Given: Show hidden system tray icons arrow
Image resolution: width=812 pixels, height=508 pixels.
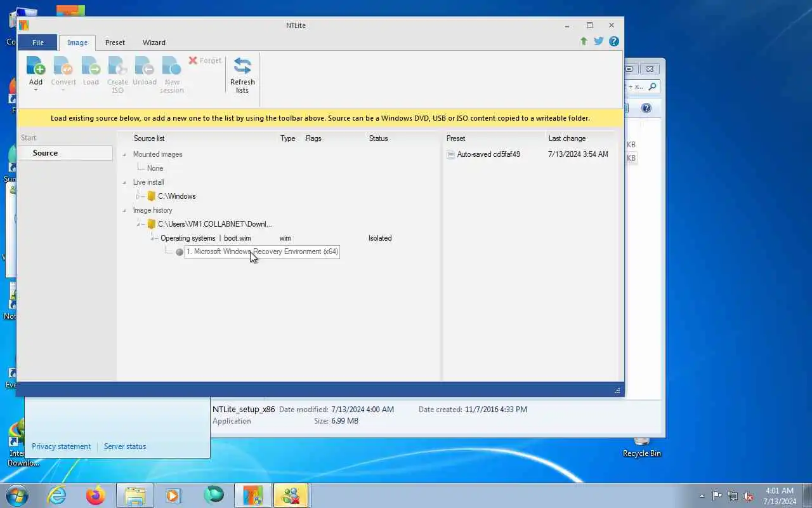Looking at the screenshot, I should (702, 496).
